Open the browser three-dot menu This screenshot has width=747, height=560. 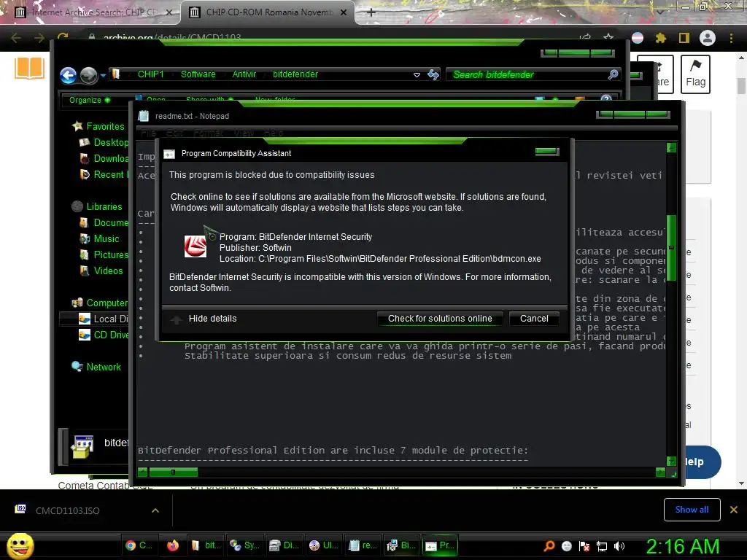point(731,38)
